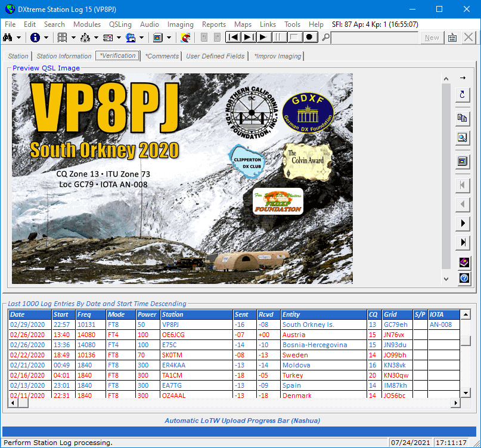This screenshot has height=448, width=481.
Task: Click log grid scrollbar down arrow
Action: coord(466,393)
